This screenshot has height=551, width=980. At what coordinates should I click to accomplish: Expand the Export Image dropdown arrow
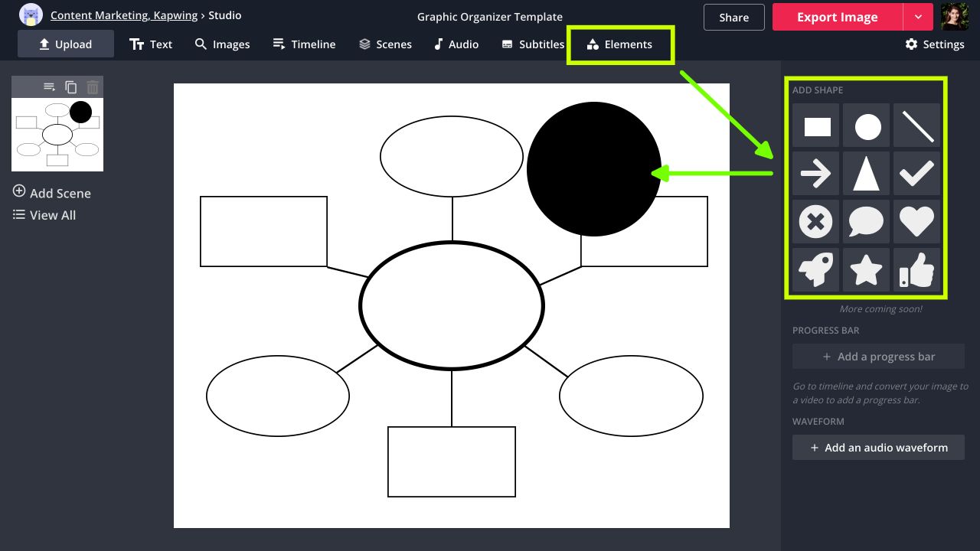[918, 17]
